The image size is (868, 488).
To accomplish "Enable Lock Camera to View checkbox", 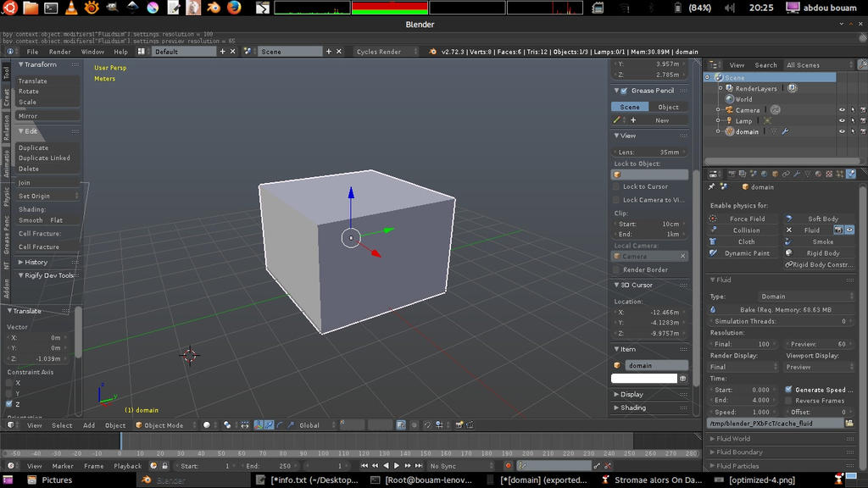I will 616,200.
